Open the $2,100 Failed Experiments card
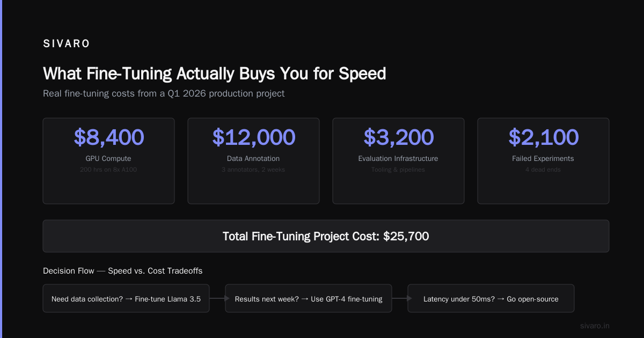 (x=543, y=161)
